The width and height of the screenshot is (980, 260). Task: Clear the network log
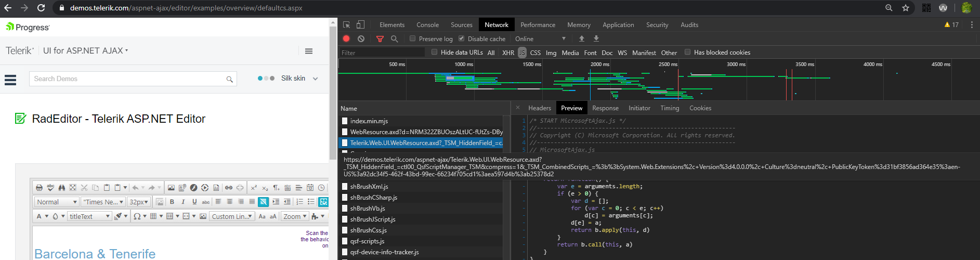pos(361,39)
